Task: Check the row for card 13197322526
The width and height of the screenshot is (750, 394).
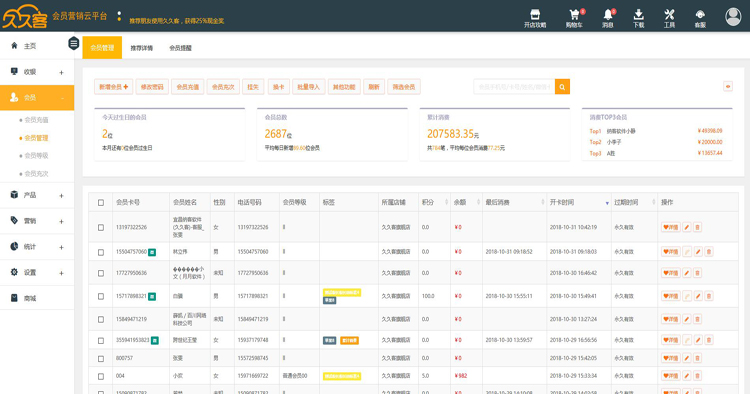Action: tap(101, 228)
